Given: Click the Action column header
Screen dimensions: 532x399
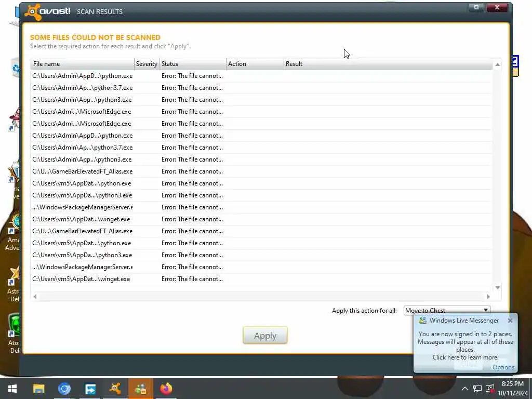Looking at the screenshot, I should click(x=255, y=64).
